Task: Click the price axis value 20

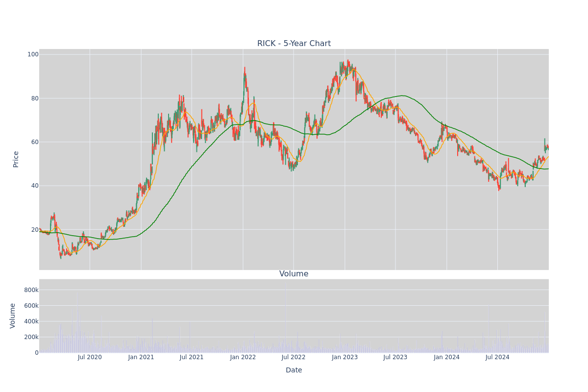Action: (x=35, y=230)
